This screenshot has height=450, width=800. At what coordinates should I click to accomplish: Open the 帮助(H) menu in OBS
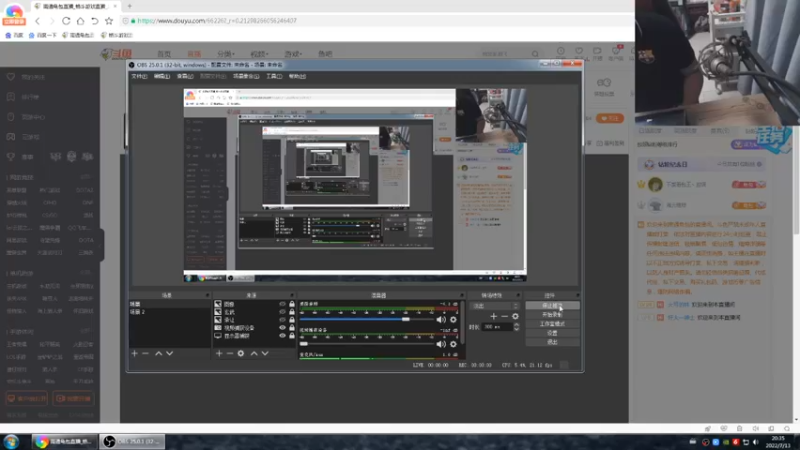[297, 76]
